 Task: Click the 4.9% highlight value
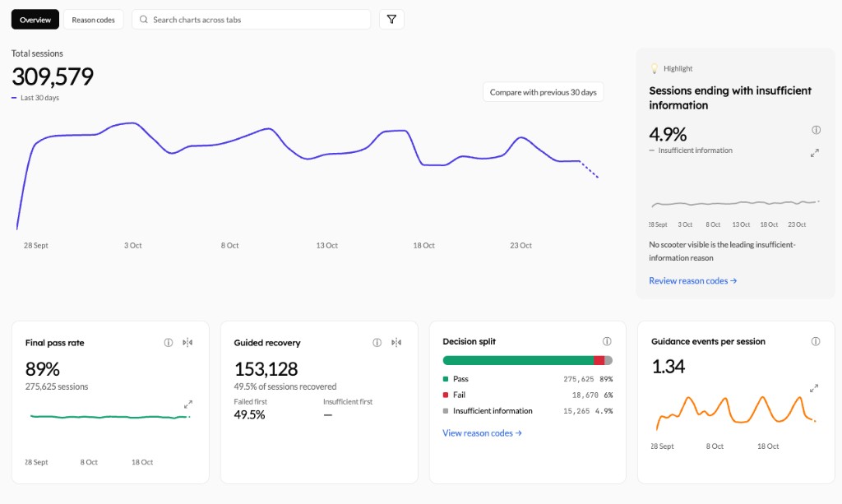point(668,134)
